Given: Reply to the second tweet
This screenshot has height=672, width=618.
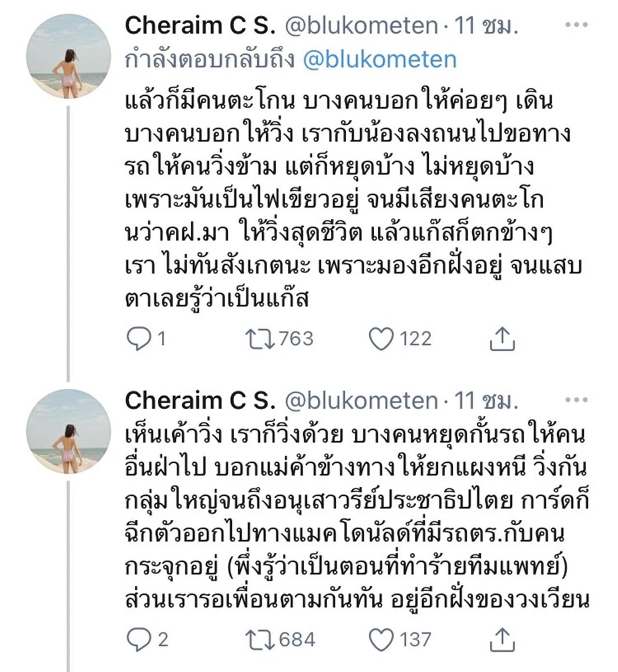Looking at the screenshot, I should (139, 640).
